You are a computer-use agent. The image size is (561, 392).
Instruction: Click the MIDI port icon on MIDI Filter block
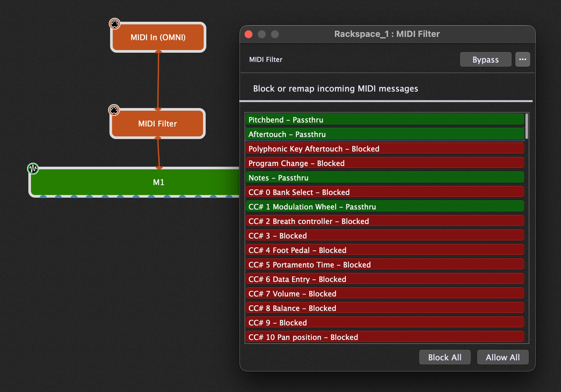114,110
